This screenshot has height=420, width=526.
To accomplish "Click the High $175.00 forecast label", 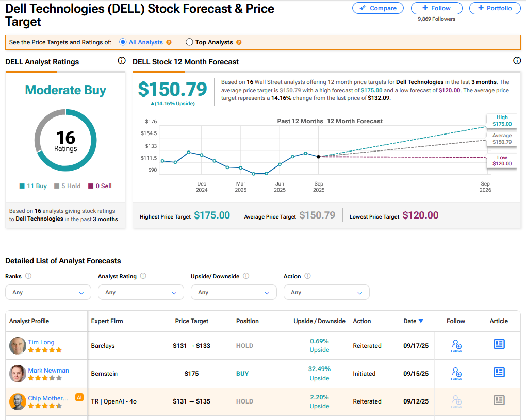I will [502, 121].
